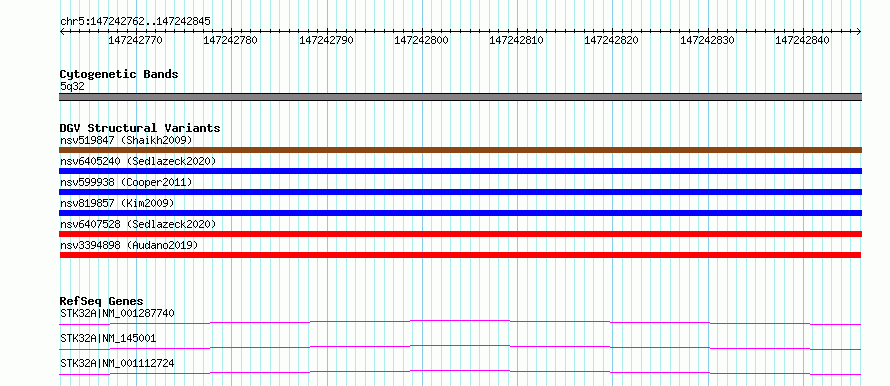Select ruler position 147242830
Image resolution: width=890 pixels, height=386 pixels.
point(707,40)
